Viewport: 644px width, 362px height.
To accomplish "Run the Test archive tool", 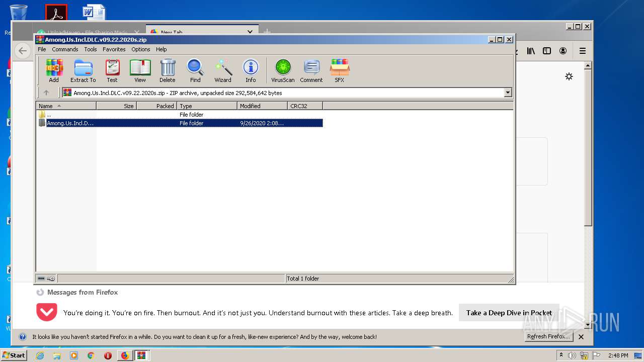I will 112,70.
